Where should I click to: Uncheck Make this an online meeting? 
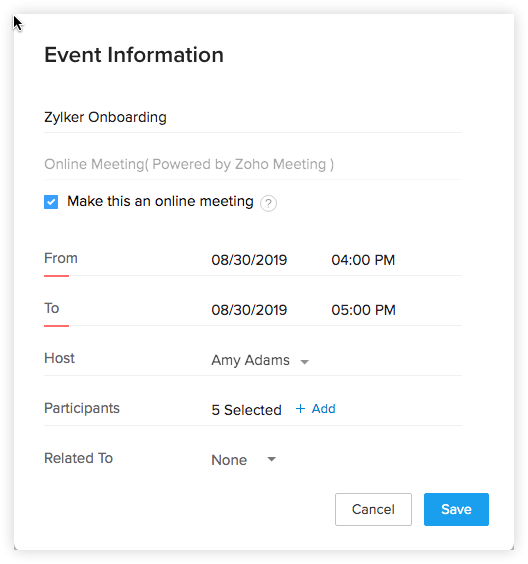click(x=51, y=202)
